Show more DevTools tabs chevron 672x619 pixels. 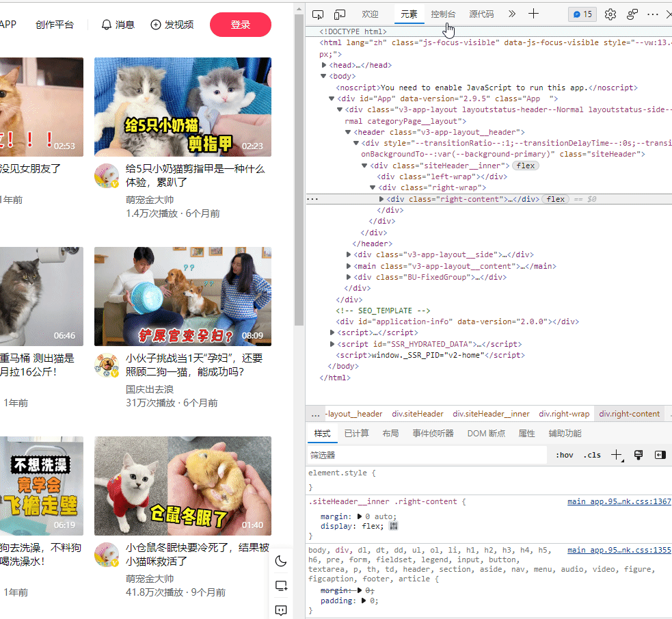[512, 14]
